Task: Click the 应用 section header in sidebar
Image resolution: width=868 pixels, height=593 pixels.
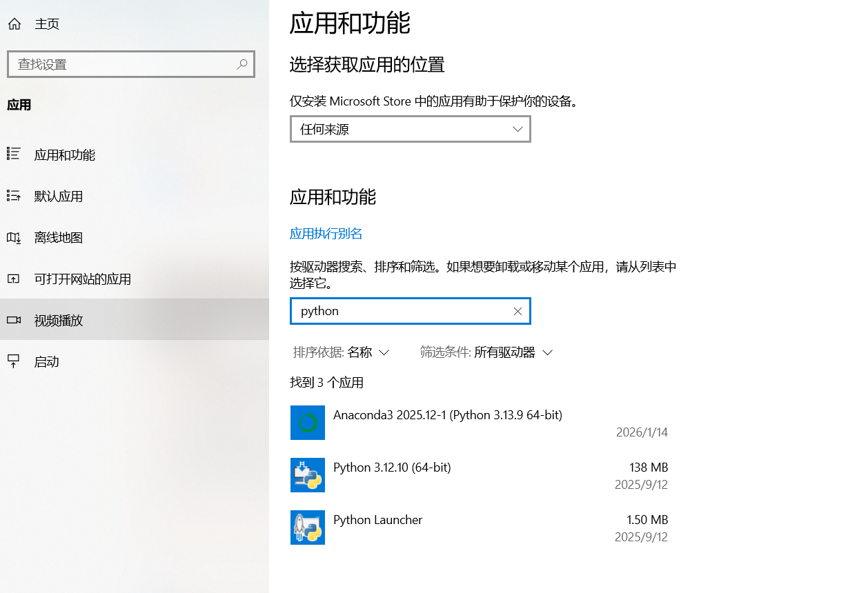Action: (x=19, y=105)
